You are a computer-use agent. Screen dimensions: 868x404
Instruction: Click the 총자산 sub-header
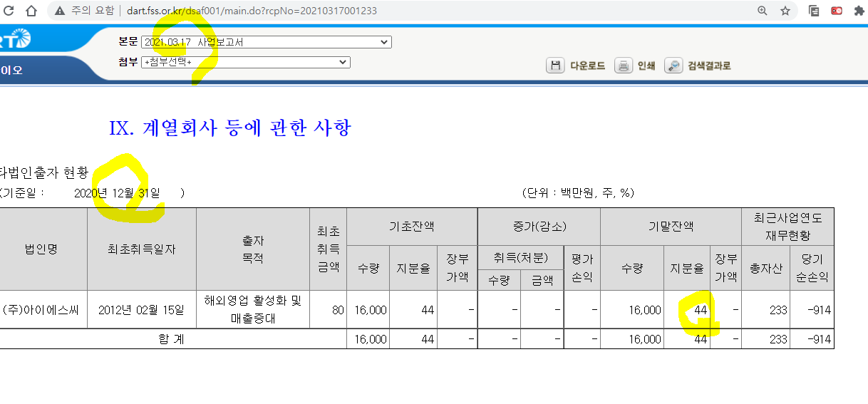click(x=765, y=268)
